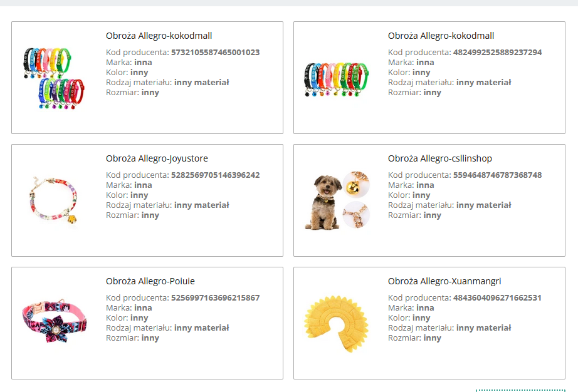
Task: Open the single-row rainbow collars product image
Action: (336, 80)
